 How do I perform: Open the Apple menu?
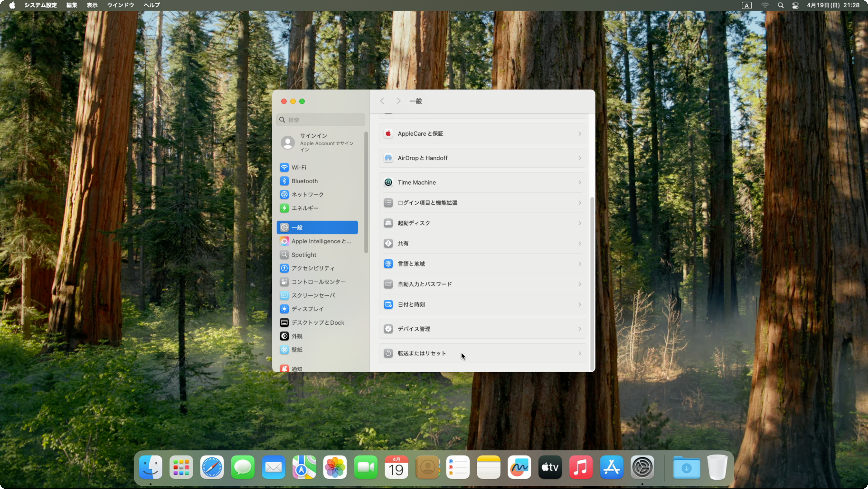(x=12, y=5)
